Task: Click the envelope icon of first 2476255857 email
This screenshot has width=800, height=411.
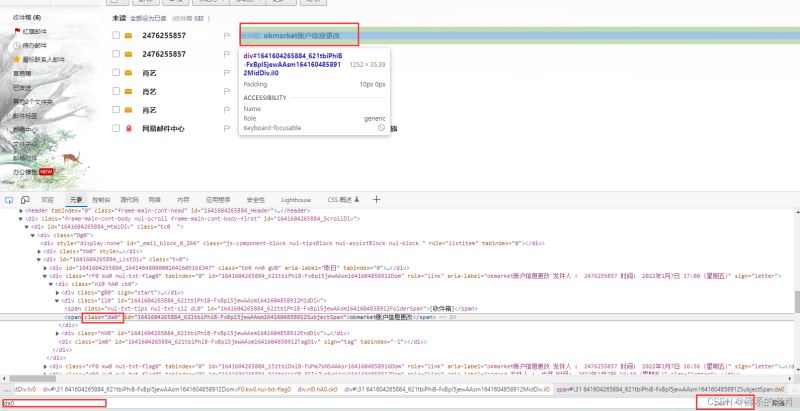Action: click(x=127, y=36)
